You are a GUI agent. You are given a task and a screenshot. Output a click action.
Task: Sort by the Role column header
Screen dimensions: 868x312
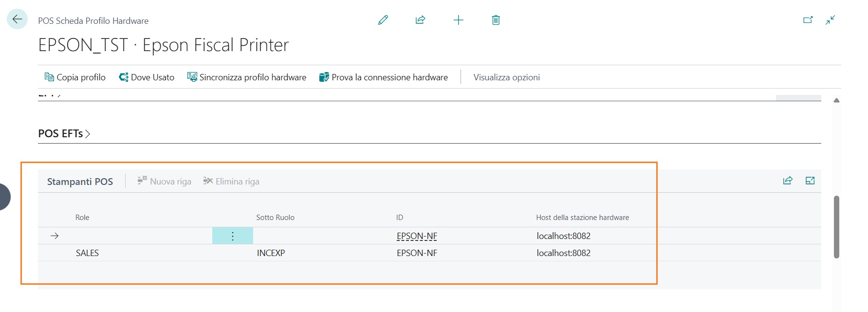(82, 218)
